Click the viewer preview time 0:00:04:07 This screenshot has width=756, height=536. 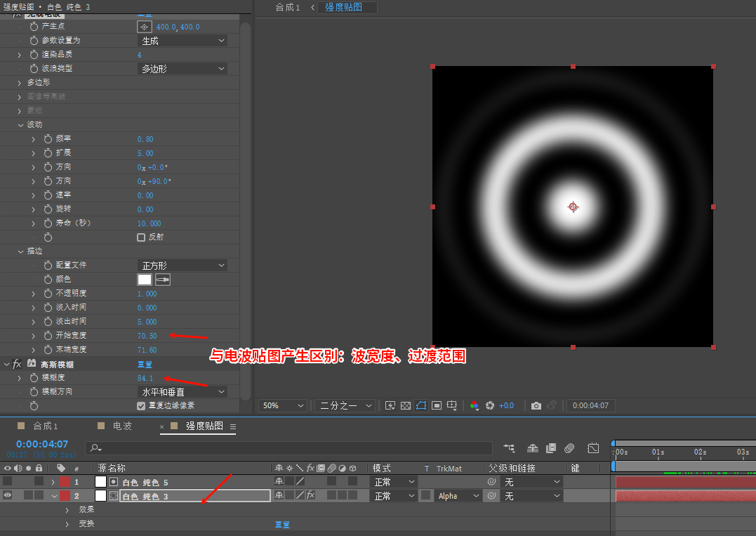tap(590, 406)
